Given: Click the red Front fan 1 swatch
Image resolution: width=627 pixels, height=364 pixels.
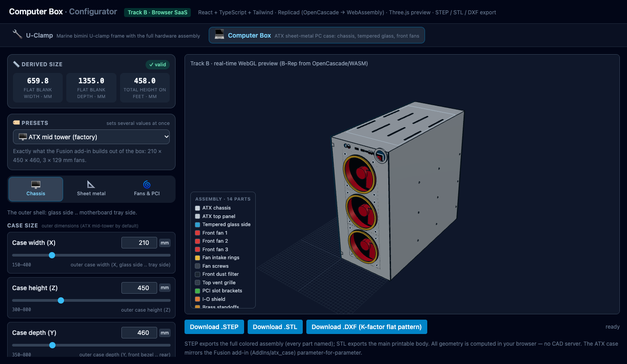Looking at the screenshot, I should pos(198,233).
